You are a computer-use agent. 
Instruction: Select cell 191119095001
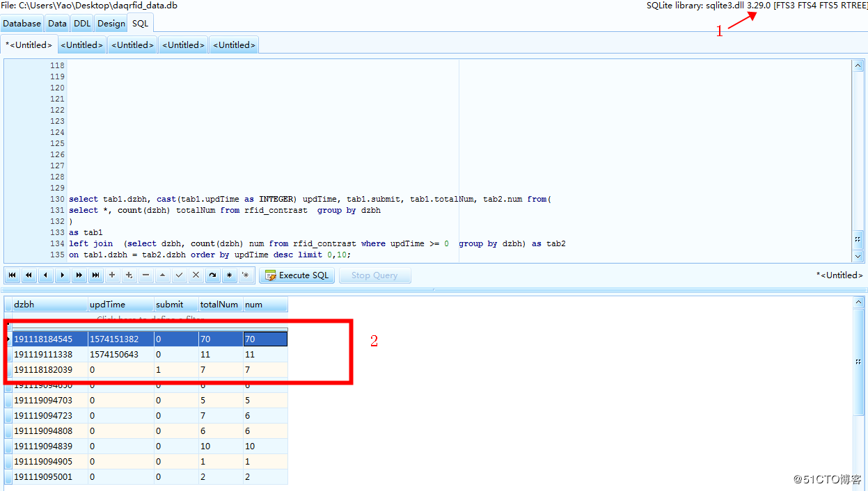click(x=50, y=477)
